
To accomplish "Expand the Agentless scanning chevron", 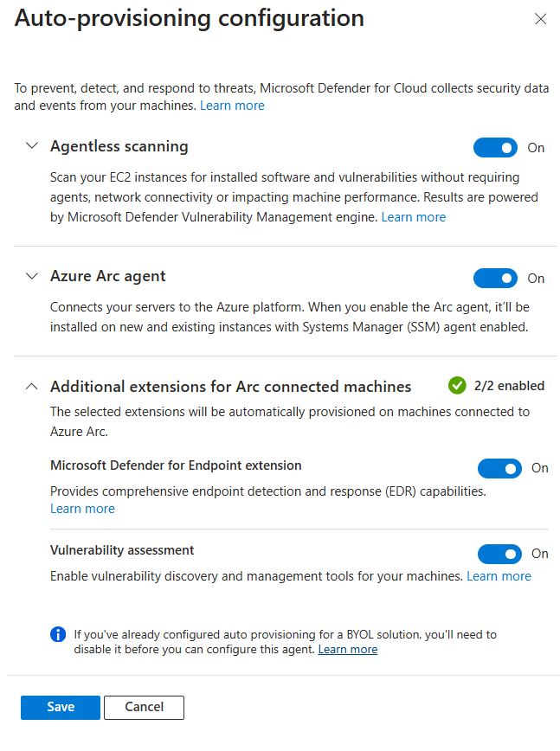I will (32, 145).
